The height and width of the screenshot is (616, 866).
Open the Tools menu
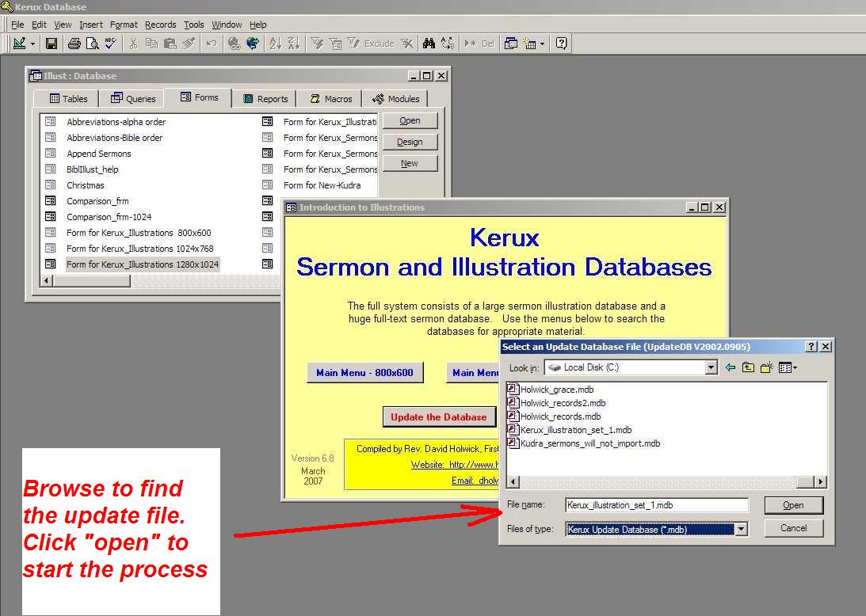point(194,25)
